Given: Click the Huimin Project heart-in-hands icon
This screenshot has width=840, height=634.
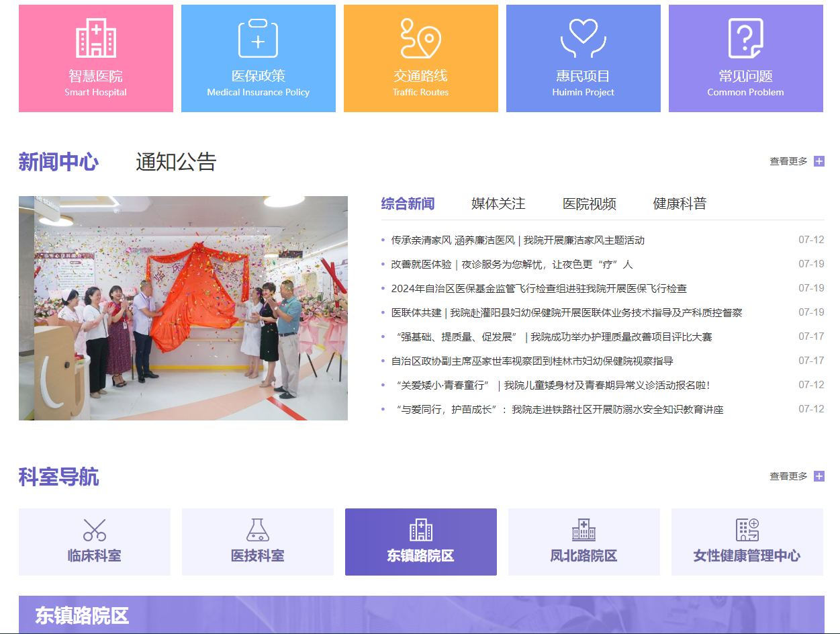Looking at the screenshot, I should [x=584, y=38].
